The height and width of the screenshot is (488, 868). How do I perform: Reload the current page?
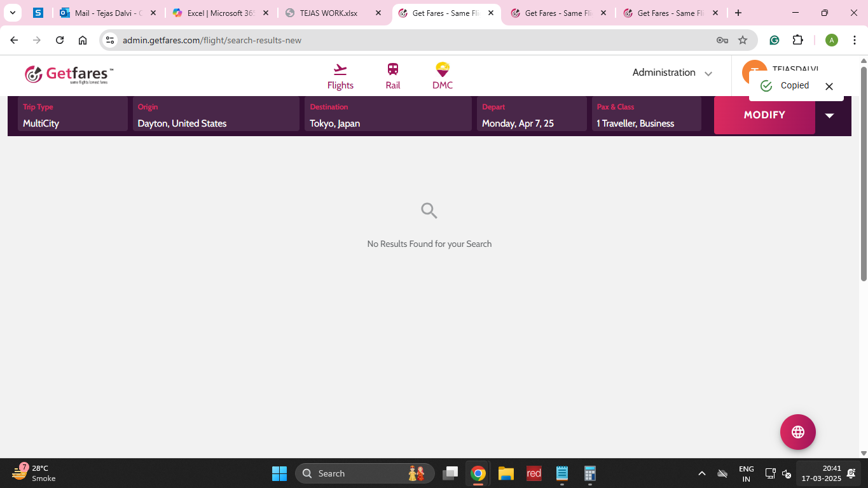(60, 40)
